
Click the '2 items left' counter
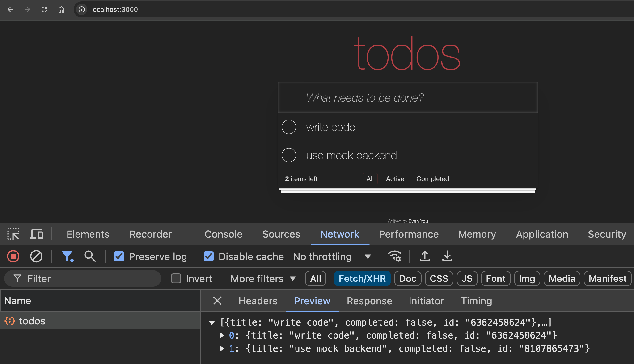point(301,179)
